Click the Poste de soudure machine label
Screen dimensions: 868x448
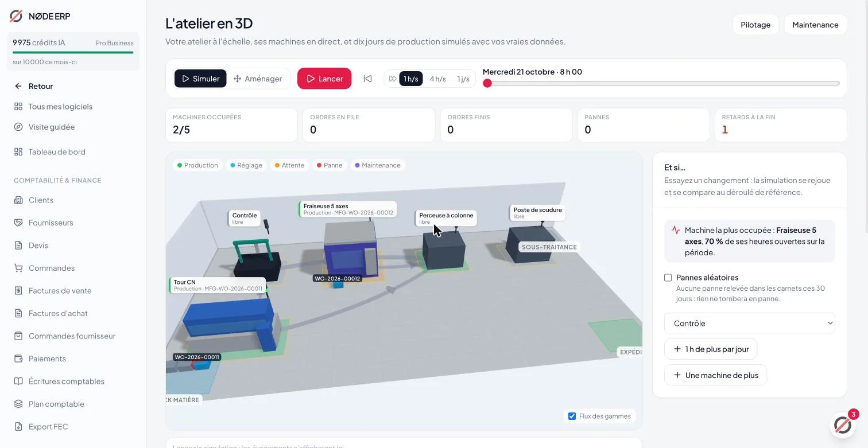point(537,213)
